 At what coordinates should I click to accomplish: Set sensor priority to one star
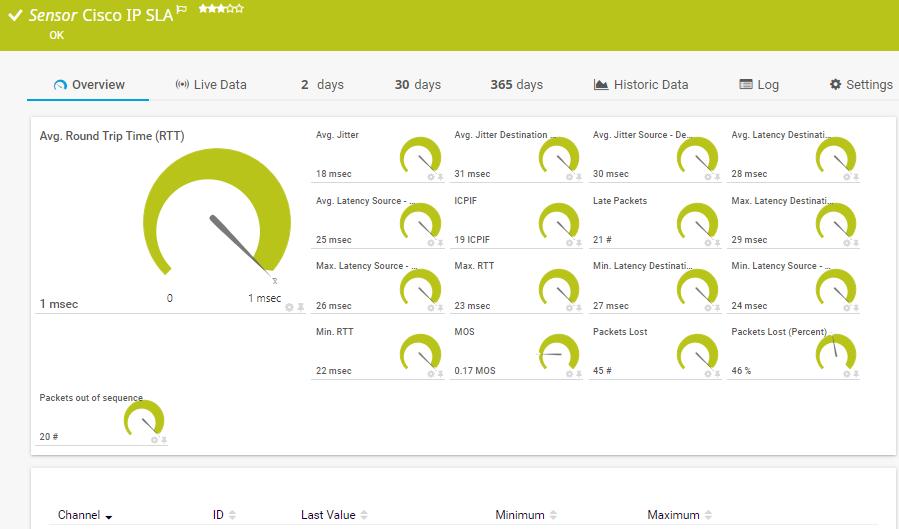tap(203, 9)
